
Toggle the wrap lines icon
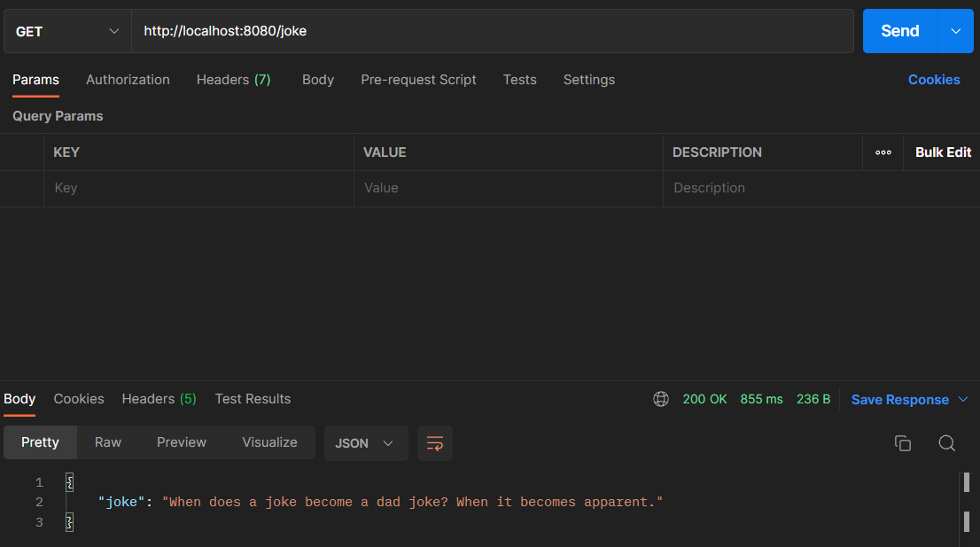pyautogui.click(x=434, y=443)
